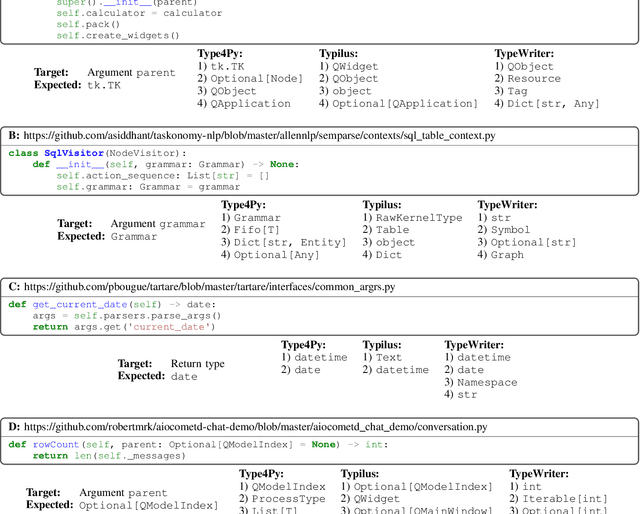Select TypeWriter's Resource prediction

click(532, 79)
